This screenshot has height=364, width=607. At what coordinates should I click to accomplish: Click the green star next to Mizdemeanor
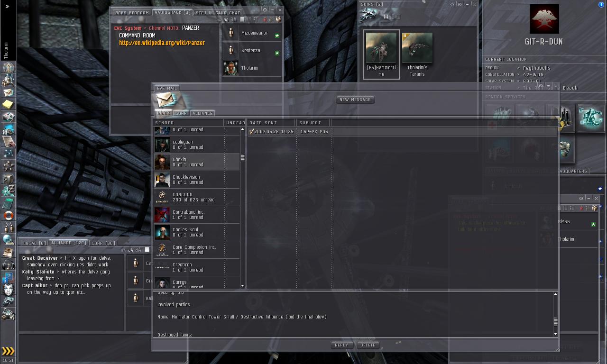click(277, 36)
